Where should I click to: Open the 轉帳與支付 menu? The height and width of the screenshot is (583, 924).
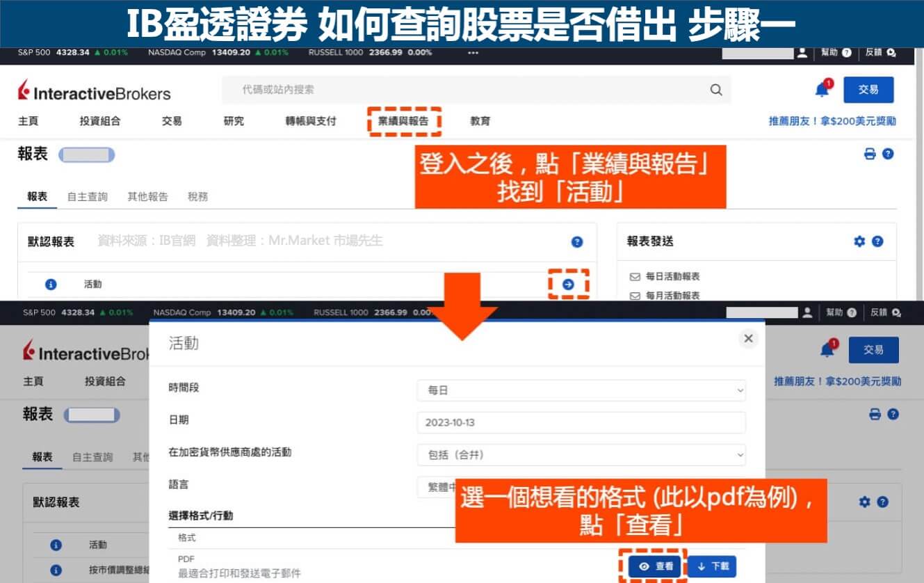tap(311, 121)
